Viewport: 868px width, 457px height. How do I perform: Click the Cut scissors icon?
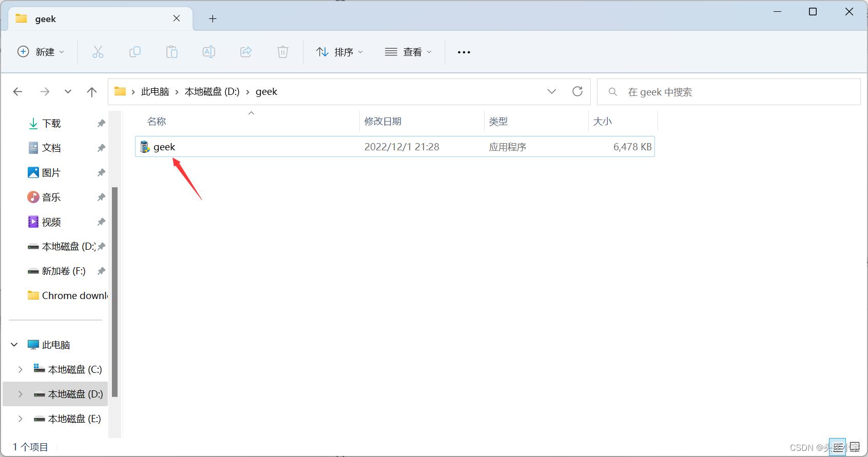click(98, 52)
